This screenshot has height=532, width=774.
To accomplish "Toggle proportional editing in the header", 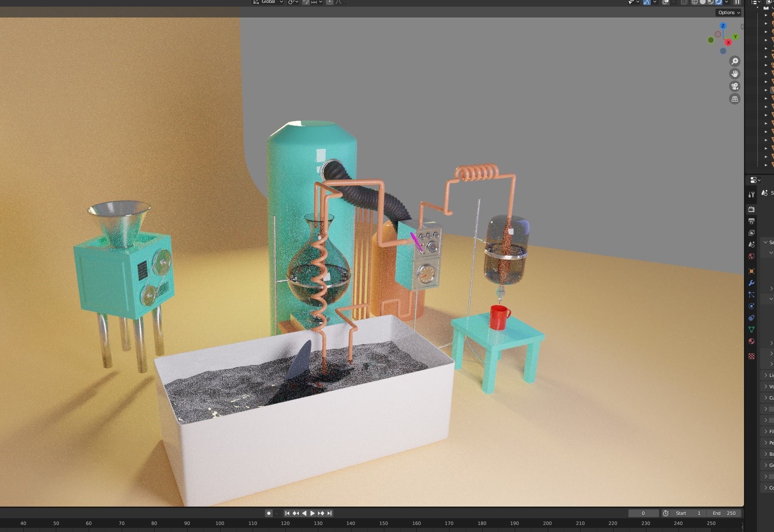I will pos(330,2).
